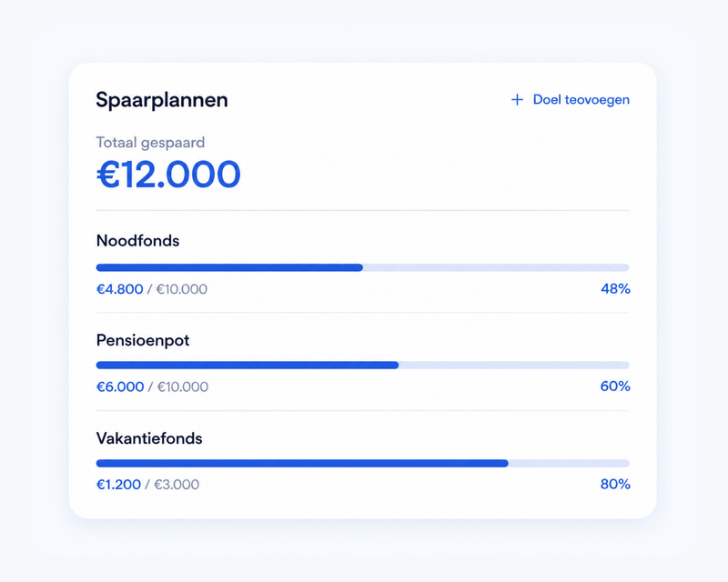Image resolution: width=728 pixels, height=582 pixels.
Task: Click the 80% progress percentage
Action: (615, 484)
